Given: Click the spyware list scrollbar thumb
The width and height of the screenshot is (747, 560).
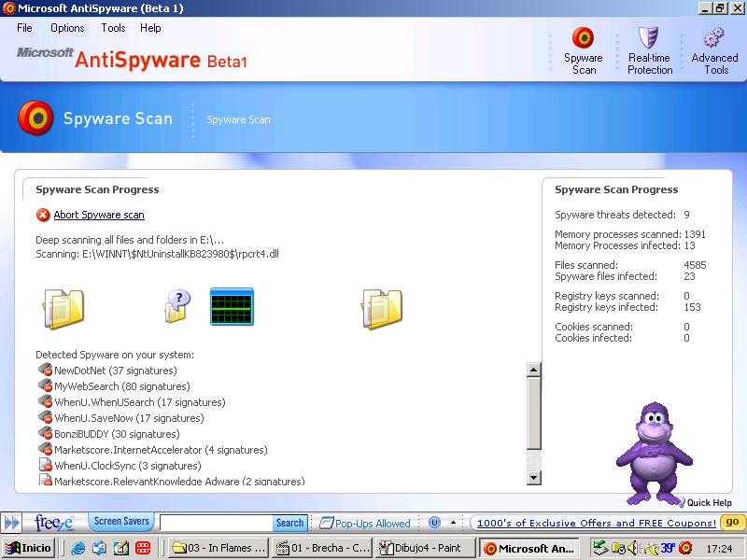Looking at the screenshot, I should [x=533, y=413].
